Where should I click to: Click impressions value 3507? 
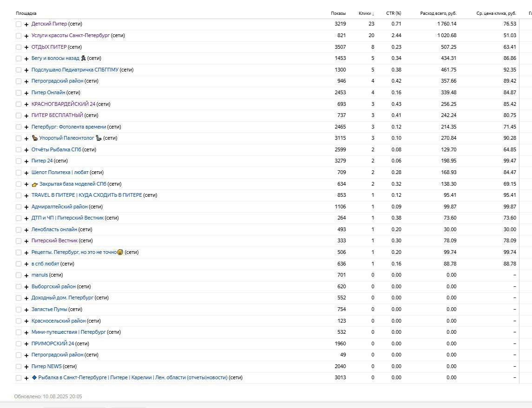(x=340, y=47)
